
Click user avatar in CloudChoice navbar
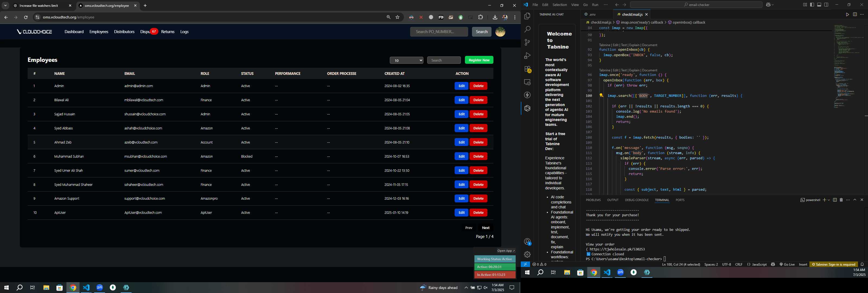(x=500, y=32)
